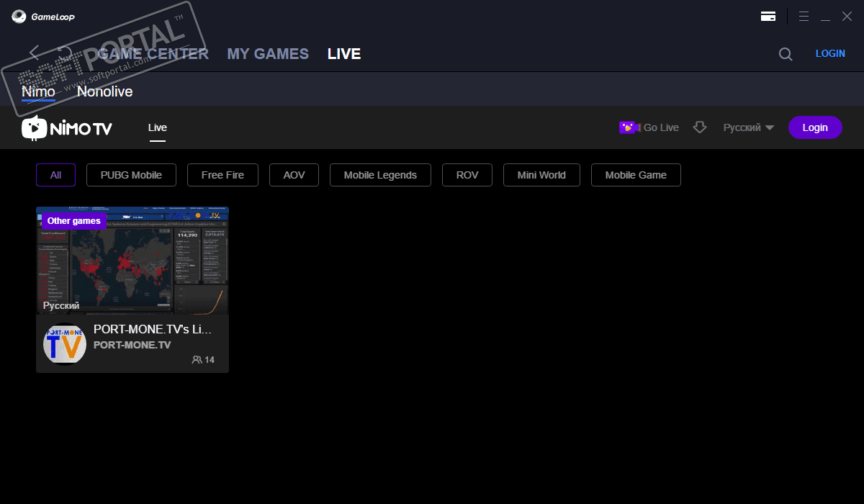Select the LIVE tab

point(344,54)
